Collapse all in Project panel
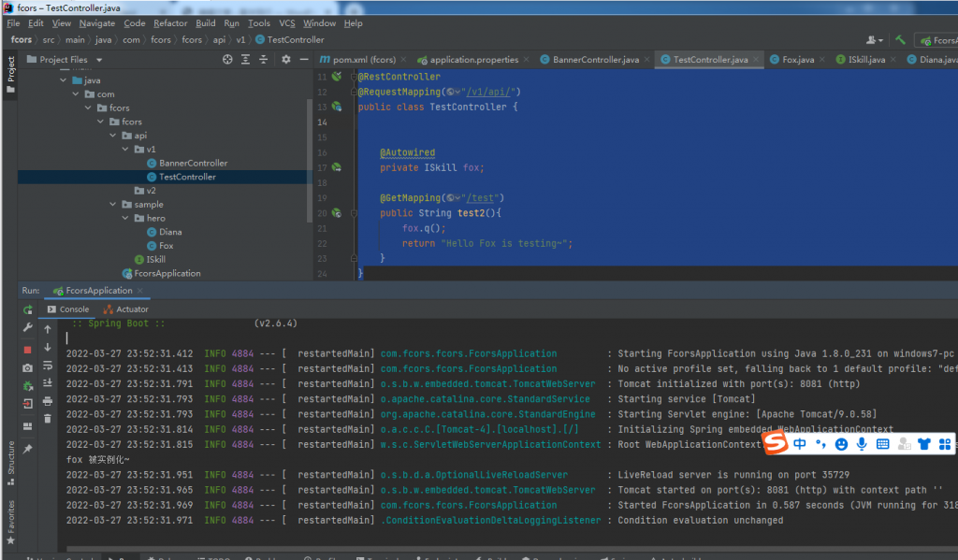Screen dimensions: 958x560 click(263, 59)
